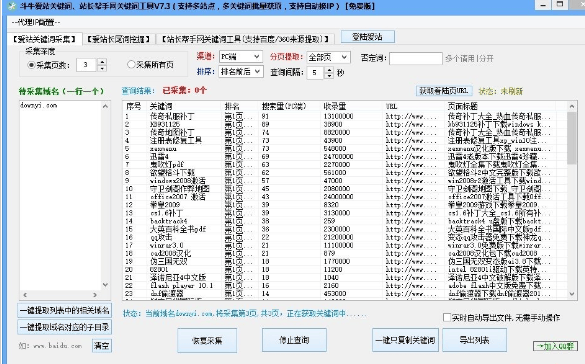Screen dimensions: 585x364
Task: Click the 收录量 column header
Action: [352, 106]
